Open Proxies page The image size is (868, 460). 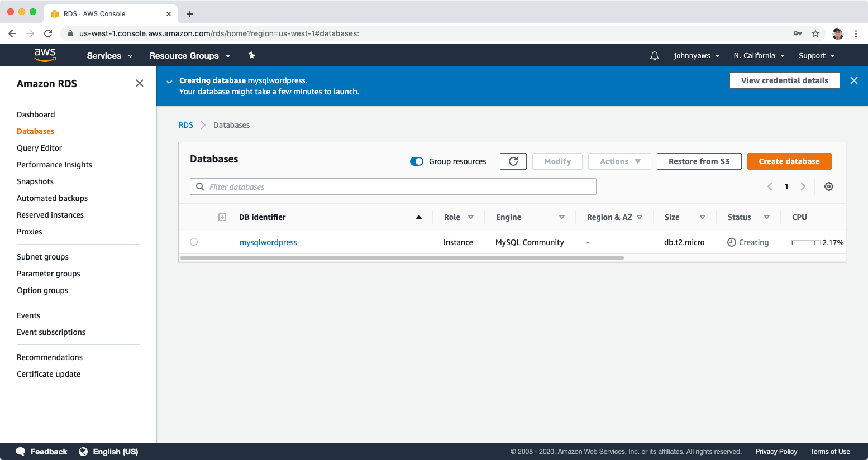29,232
